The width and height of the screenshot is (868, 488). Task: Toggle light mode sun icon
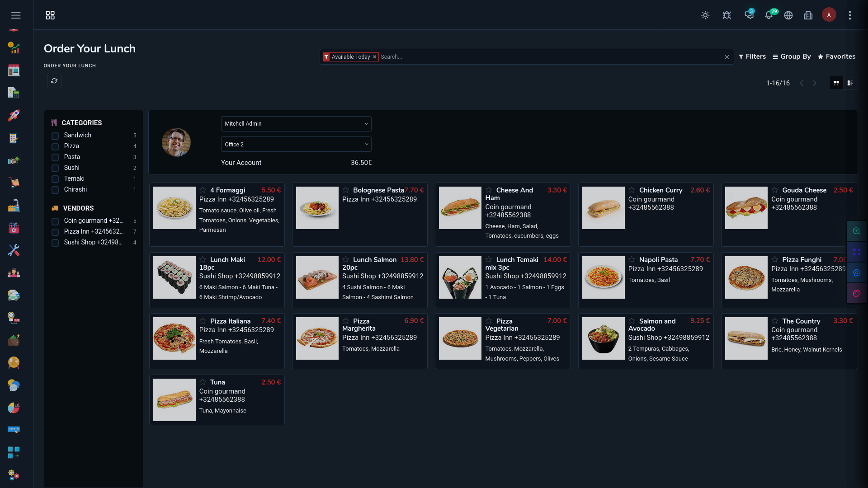tap(705, 15)
